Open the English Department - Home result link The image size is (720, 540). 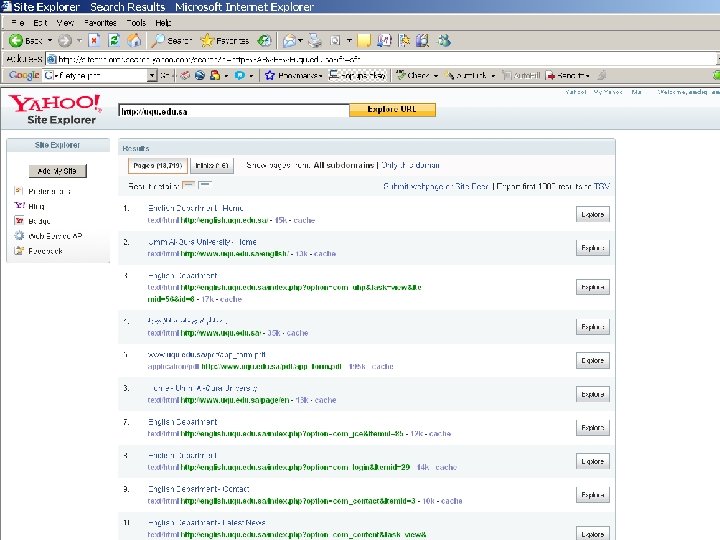pyautogui.click(x=196, y=208)
